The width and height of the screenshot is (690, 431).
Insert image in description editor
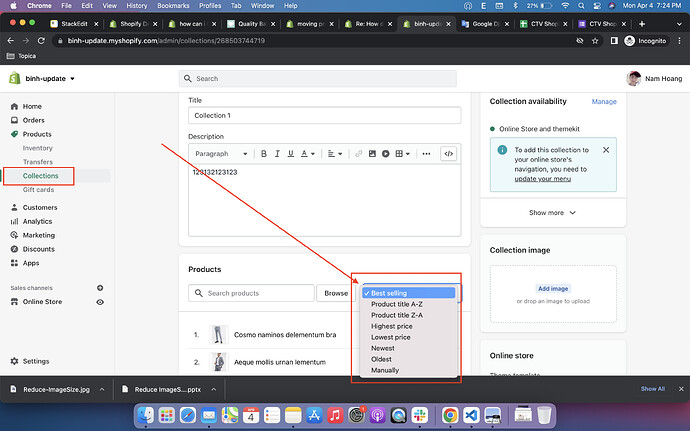tap(371, 154)
